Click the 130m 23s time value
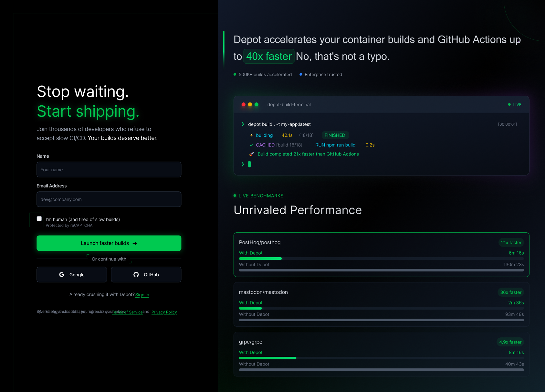This screenshot has width=545, height=392. click(514, 265)
